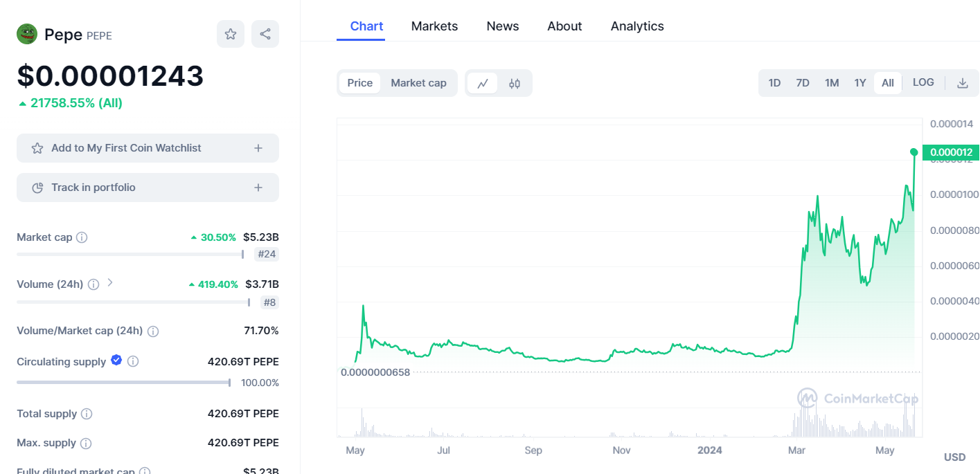Click the plus icon on Track in portfolio
980x474 pixels.
point(258,188)
